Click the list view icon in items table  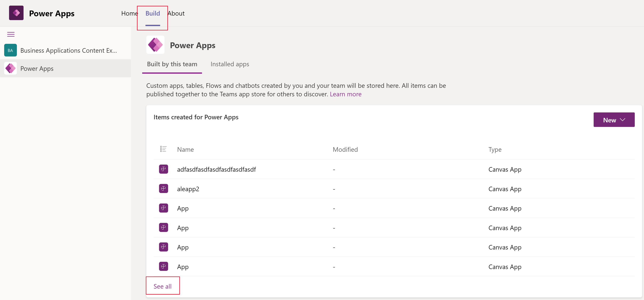[163, 149]
